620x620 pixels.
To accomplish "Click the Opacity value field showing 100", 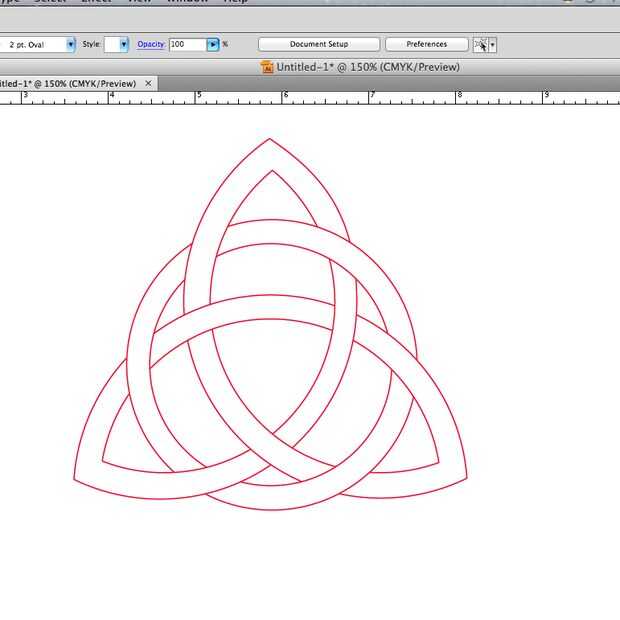I will [x=187, y=44].
